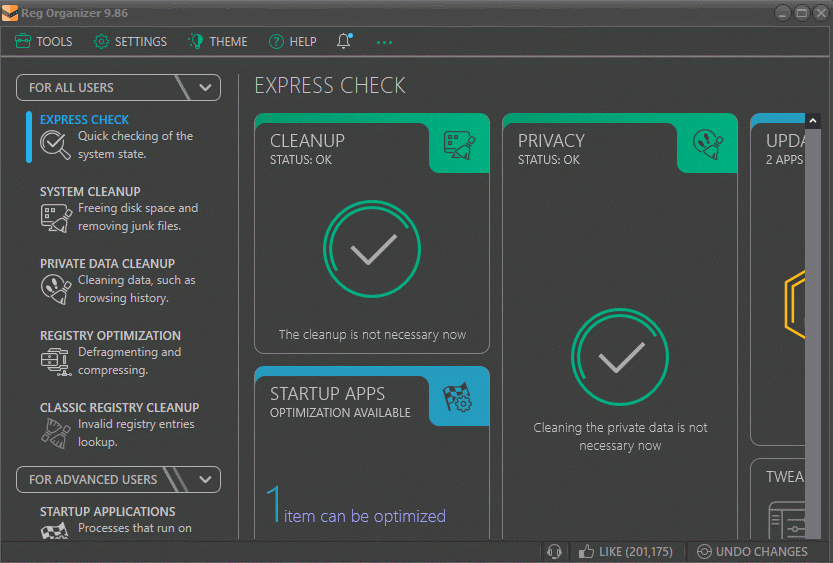Viewport: 833px width, 563px height.
Task: Click the Cleanup card checkmark circle
Action: 372,249
